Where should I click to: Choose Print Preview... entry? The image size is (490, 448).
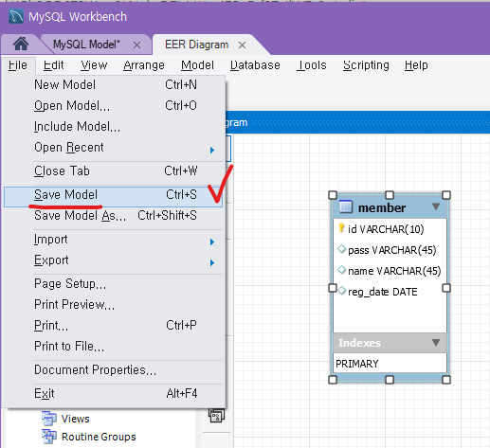pyautogui.click(x=114, y=305)
